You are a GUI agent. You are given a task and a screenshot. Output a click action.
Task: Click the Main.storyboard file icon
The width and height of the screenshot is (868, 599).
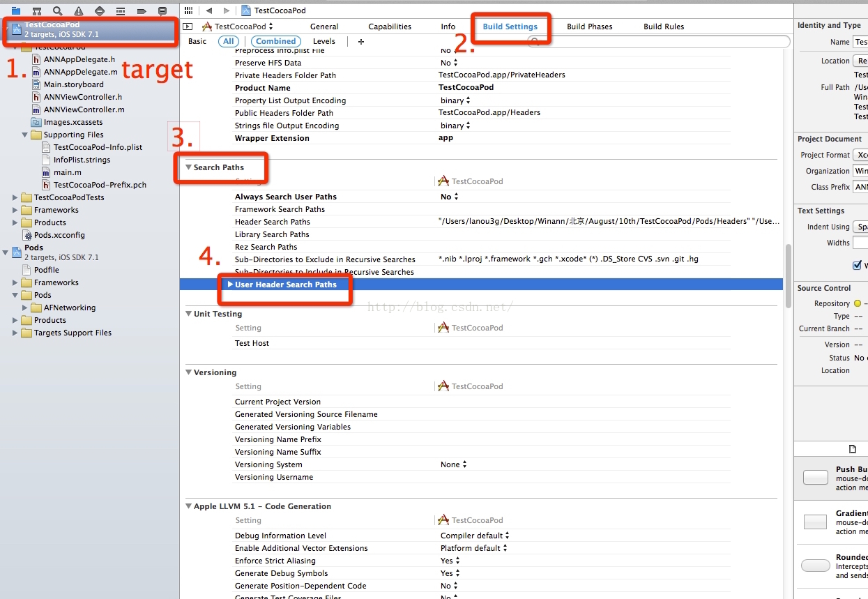(x=37, y=84)
